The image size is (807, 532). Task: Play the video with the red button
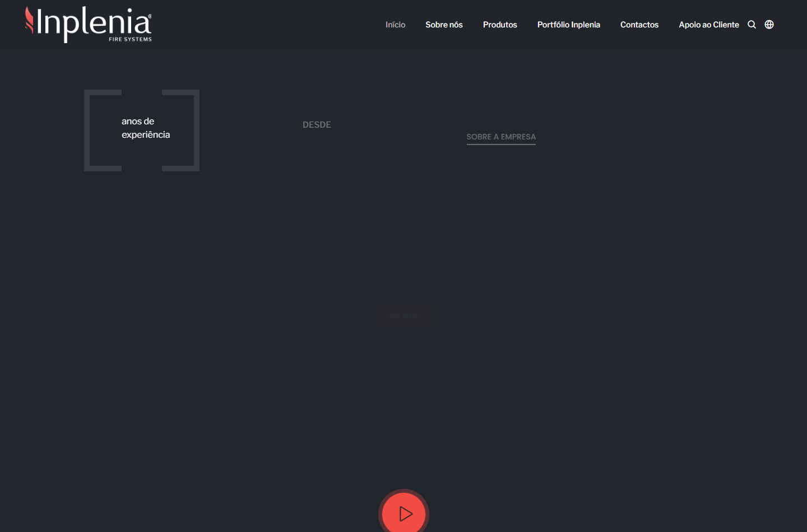click(403, 513)
